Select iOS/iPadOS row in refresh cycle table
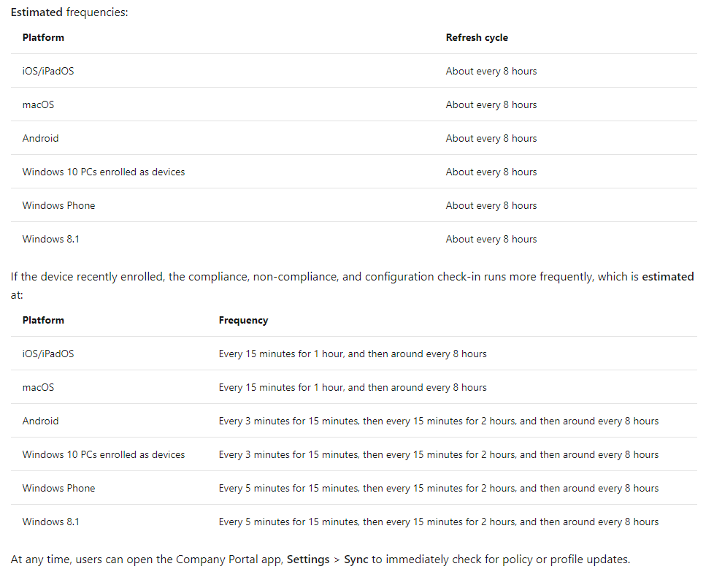The image size is (714, 588). pos(354,71)
